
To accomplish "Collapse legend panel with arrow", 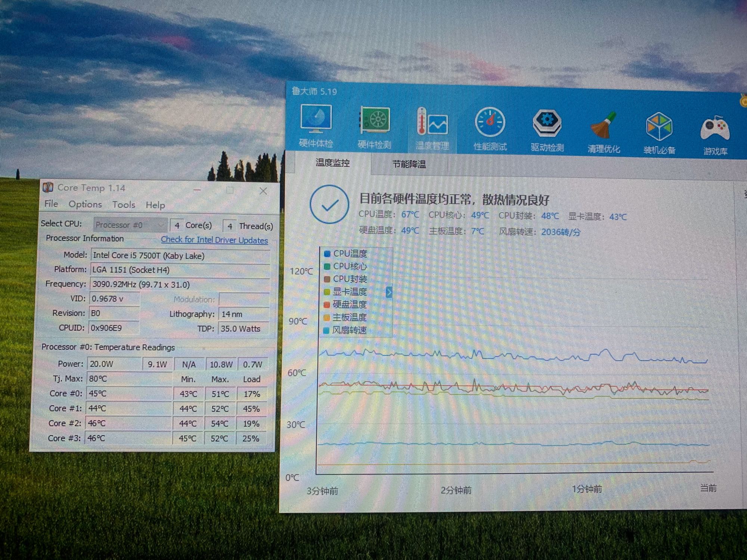I will pos(389,292).
